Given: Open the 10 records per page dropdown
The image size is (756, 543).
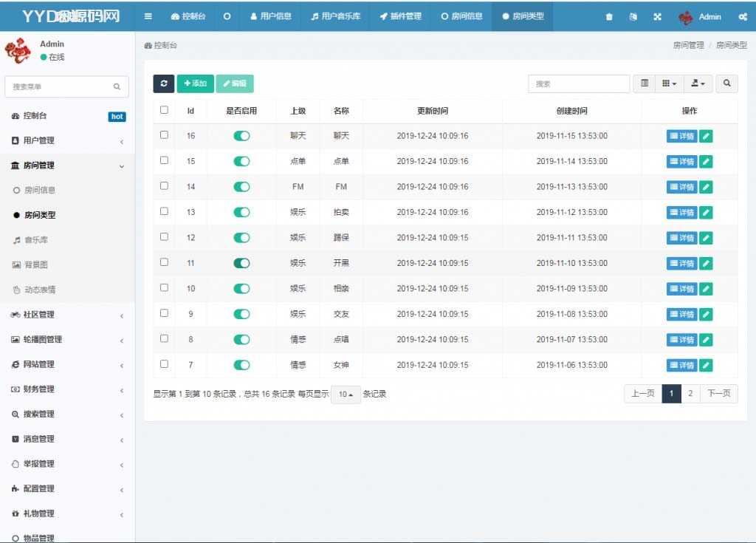Looking at the screenshot, I should pos(346,395).
